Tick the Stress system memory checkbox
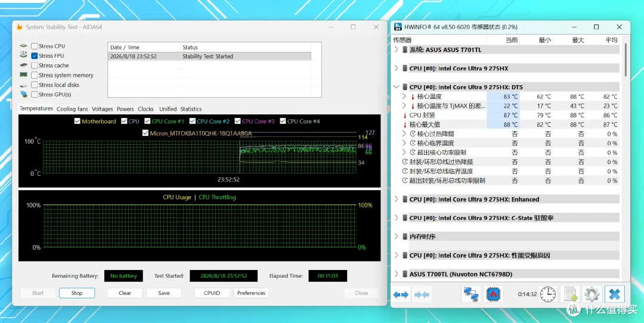 tap(35, 75)
